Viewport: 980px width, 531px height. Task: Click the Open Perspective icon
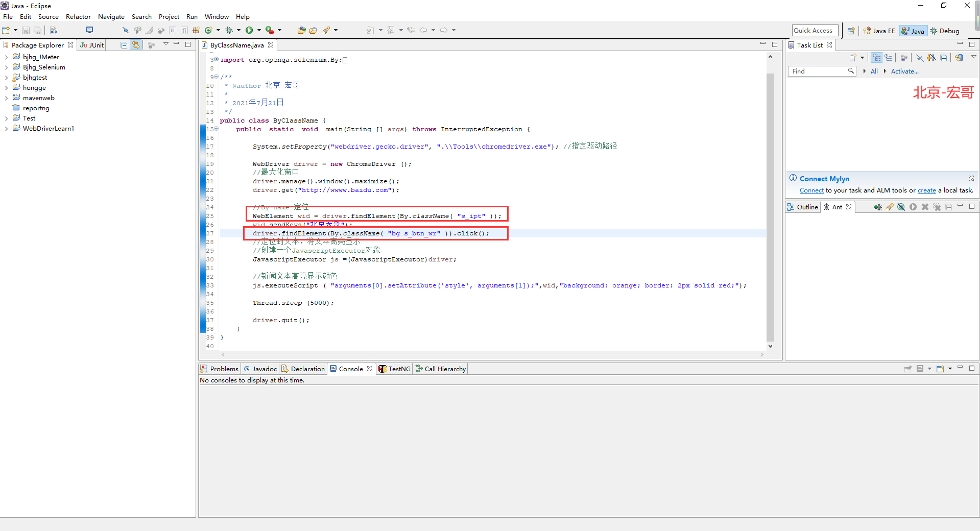click(851, 31)
